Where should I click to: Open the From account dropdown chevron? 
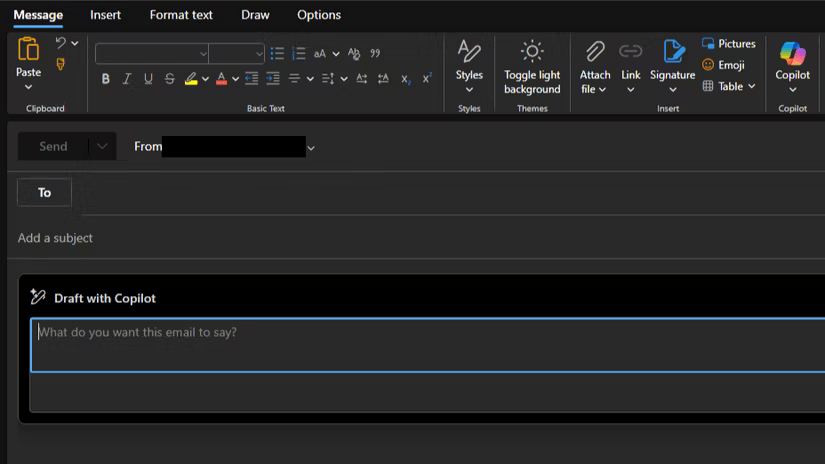311,148
